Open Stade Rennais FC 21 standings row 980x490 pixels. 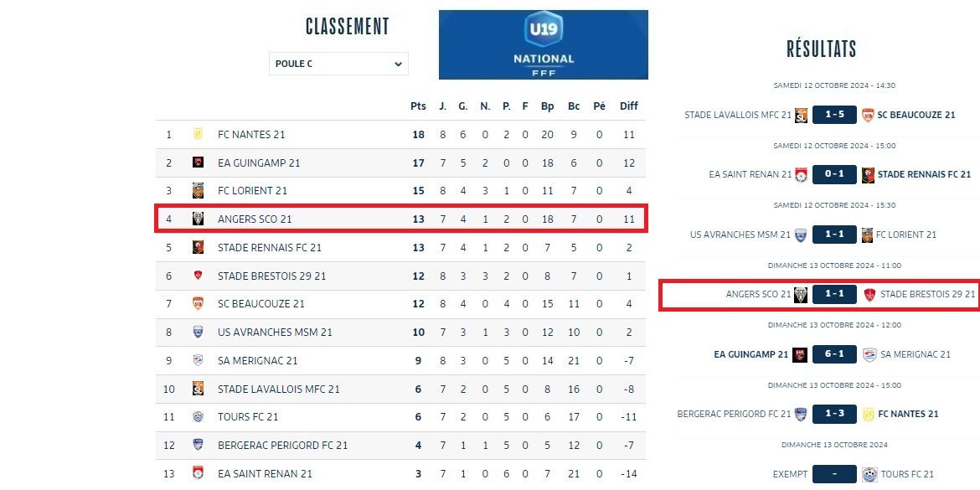click(269, 248)
